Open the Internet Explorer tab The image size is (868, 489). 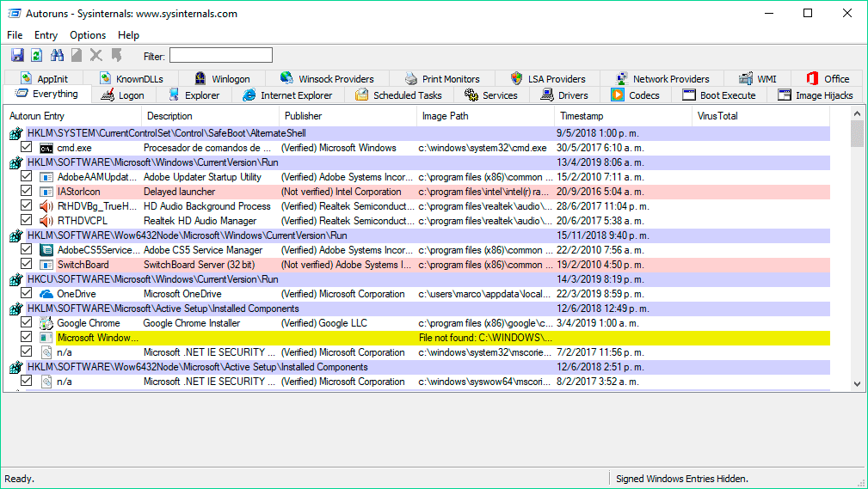[288, 95]
